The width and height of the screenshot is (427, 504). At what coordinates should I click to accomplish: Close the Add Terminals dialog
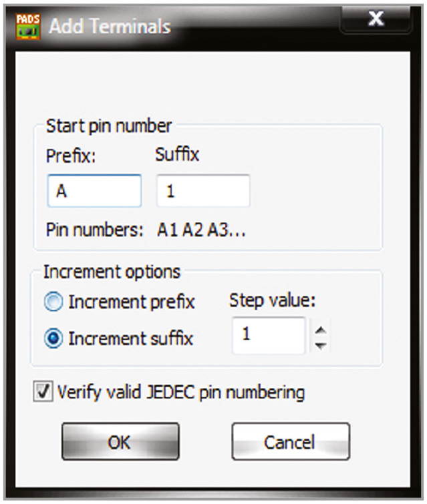pos(376,20)
